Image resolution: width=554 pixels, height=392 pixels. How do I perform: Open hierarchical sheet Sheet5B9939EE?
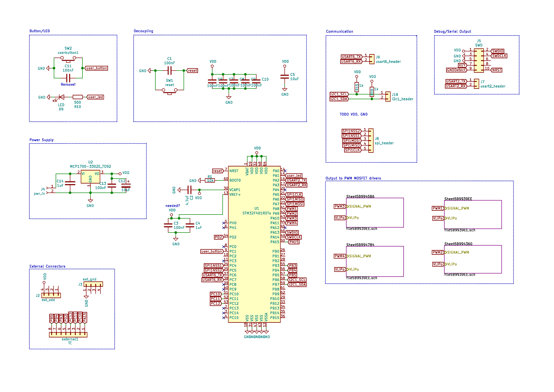click(x=473, y=215)
